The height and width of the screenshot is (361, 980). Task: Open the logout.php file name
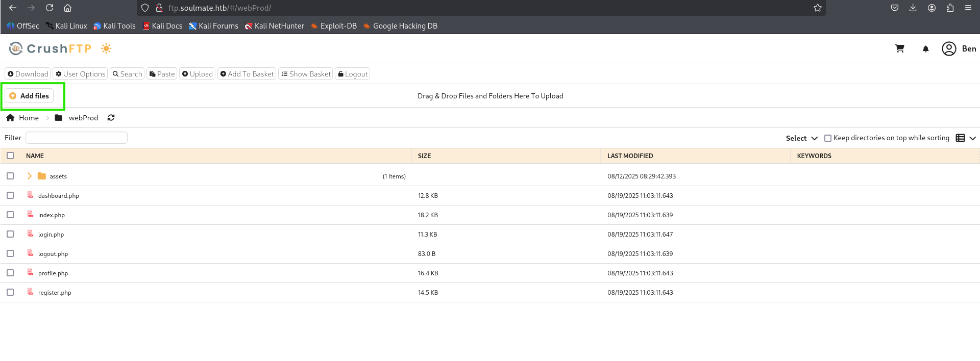click(x=53, y=254)
